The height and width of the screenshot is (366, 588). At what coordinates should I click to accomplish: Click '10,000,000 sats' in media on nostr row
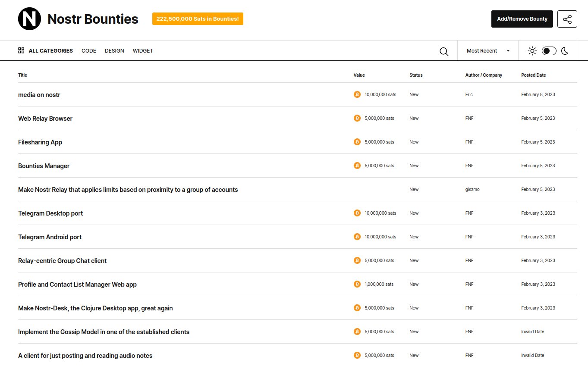point(380,94)
